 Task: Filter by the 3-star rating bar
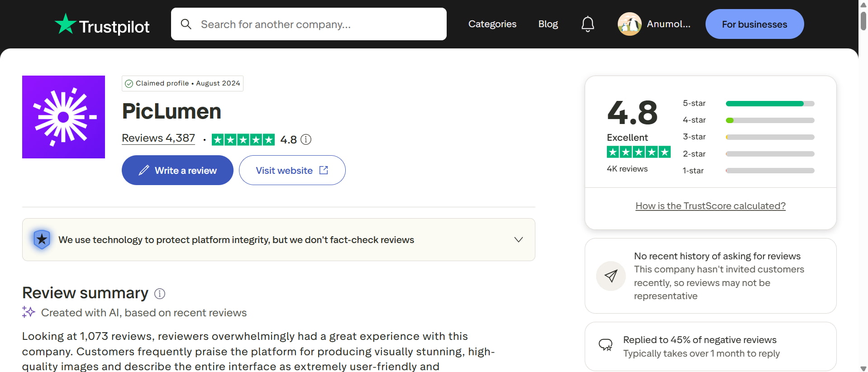[770, 137]
